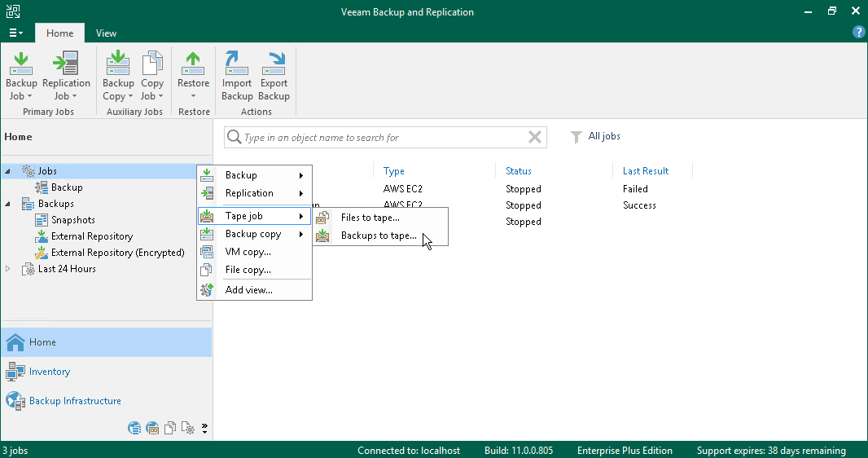Image resolution: width=868 pixels, height=458 pixels.
Task: Open the Inventory view
Action: pyautogui.click(x=49, y=372)
